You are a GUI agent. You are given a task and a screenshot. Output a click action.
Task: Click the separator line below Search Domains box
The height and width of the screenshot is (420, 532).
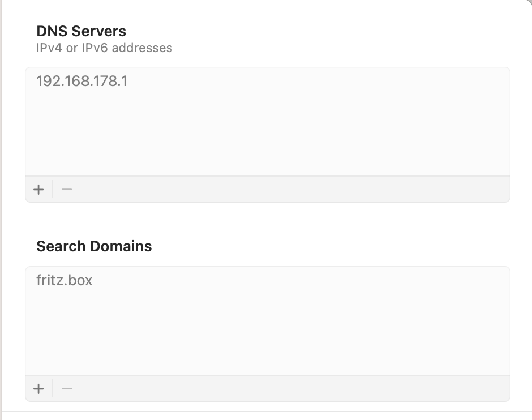(x=266, y=412)
